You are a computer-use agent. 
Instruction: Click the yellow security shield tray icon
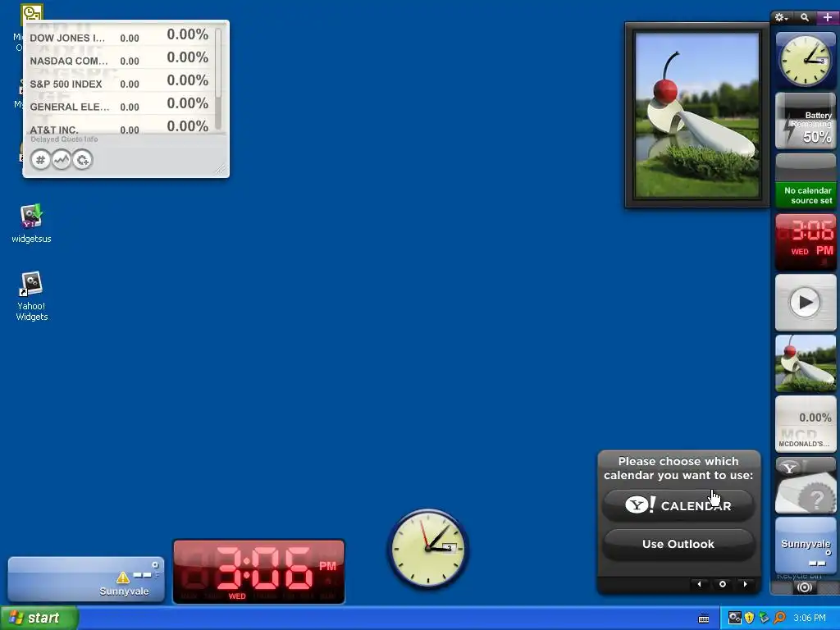pos(749,618)
